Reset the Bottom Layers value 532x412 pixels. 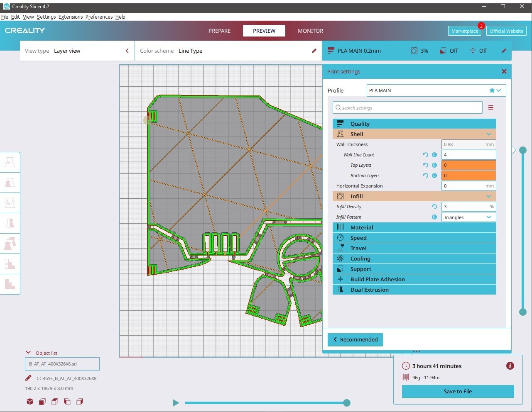pyautogui.click(x=425, y=176)
